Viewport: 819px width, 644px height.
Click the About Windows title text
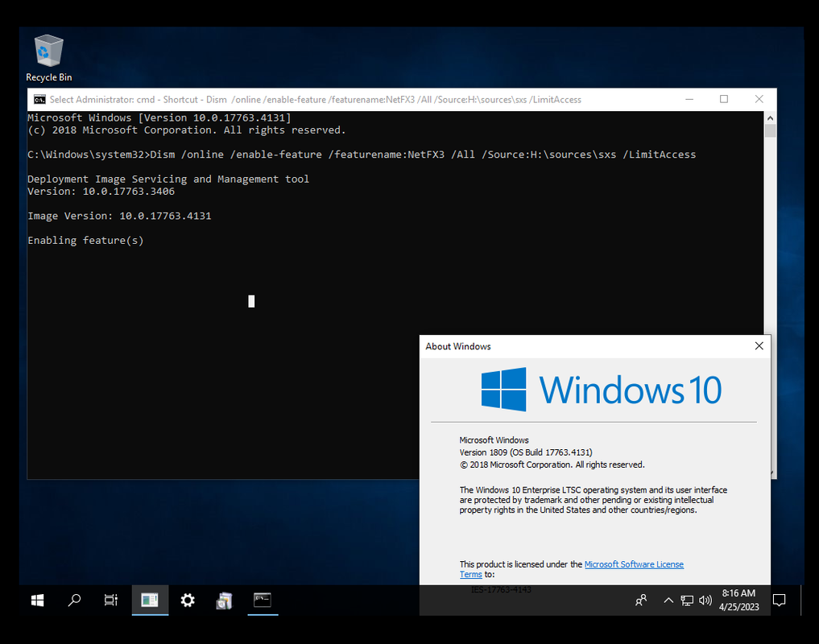(x=458, y=346)
